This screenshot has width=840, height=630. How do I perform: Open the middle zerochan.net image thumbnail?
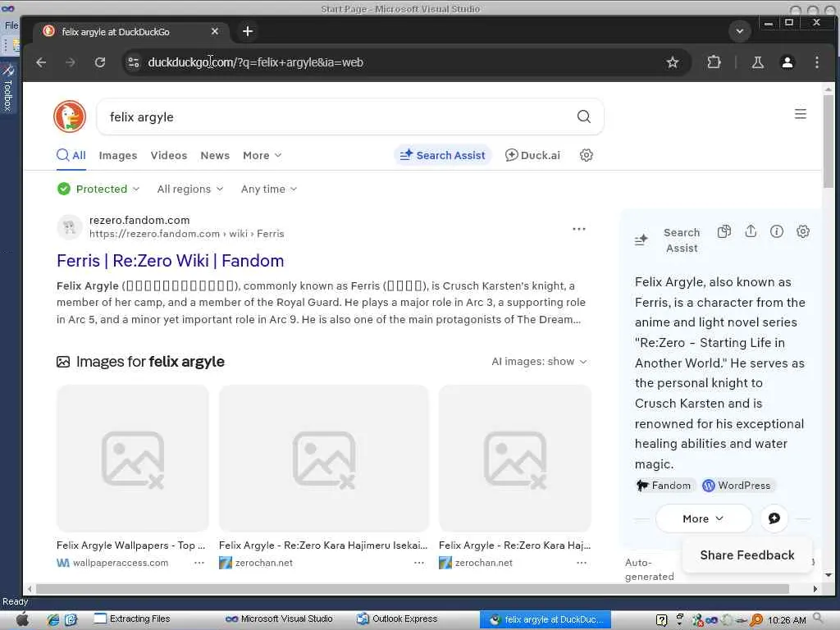pos(323,459)
